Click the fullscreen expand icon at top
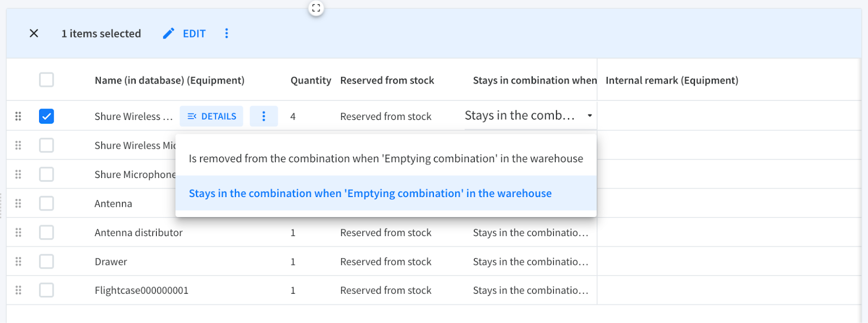The height and width of the screenshot is (323, 868). [x=316, y=8]
